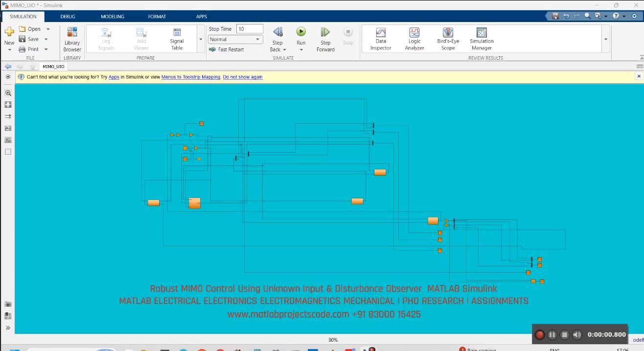644x351 pixels.
Task: Click the Stop Time input field
Action: point(250,29)
